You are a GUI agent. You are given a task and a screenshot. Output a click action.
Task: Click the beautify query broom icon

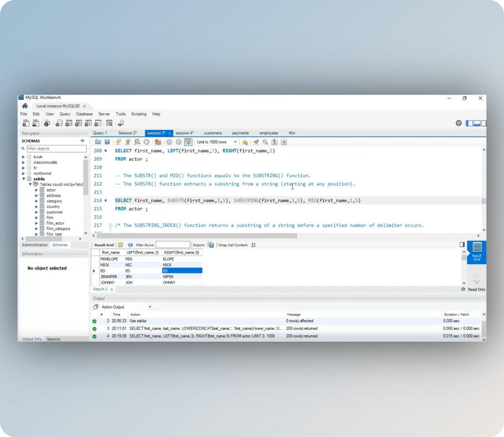click(x=256, y=142)
